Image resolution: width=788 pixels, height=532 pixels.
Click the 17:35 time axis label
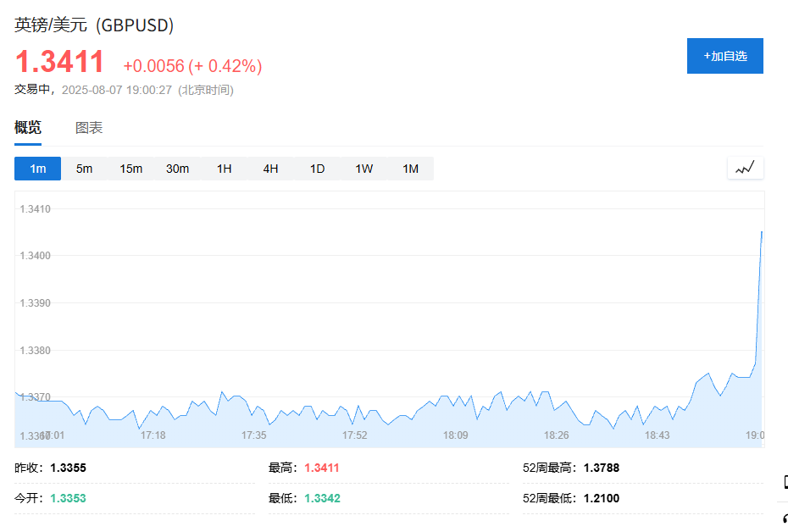click(x=253, y=435)
